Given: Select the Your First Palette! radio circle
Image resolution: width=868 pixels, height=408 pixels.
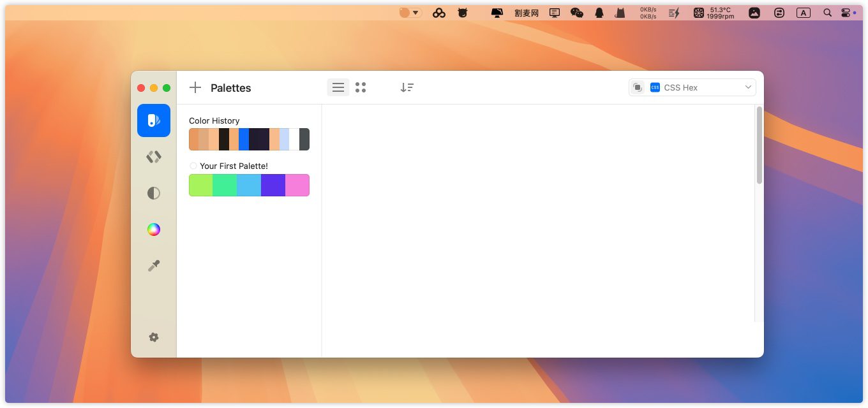Looking at the screenshot, I should (x=193, y=166).
